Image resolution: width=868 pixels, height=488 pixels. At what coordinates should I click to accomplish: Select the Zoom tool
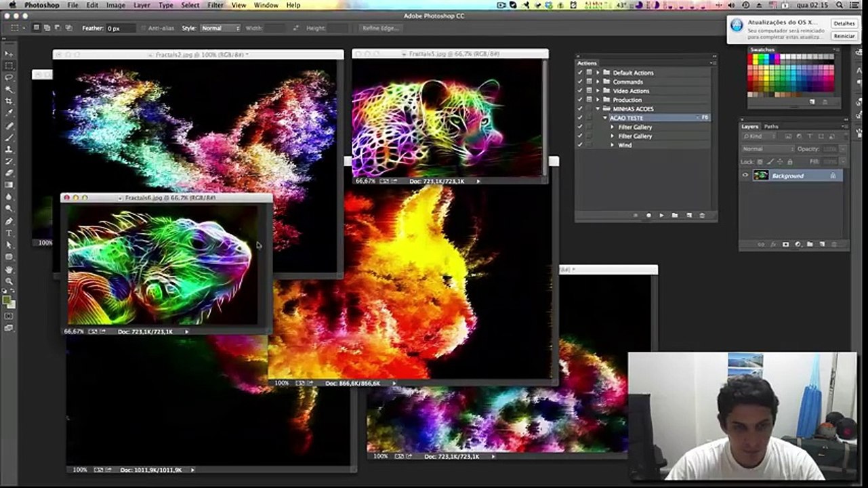coord(9,281)
